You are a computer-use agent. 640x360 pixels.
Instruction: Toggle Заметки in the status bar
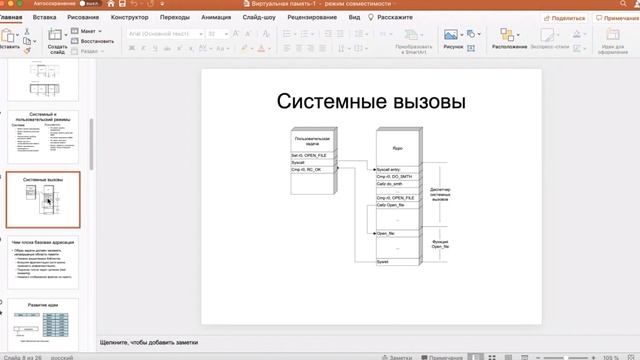397,358
